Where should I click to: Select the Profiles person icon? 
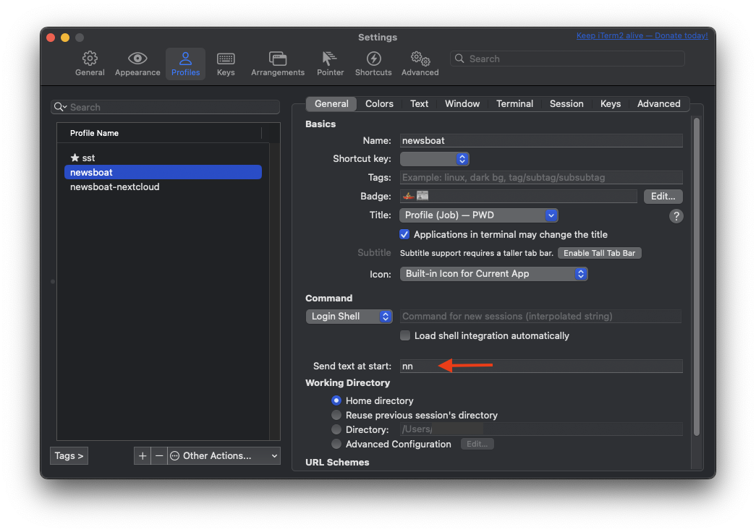click(185, 59)
